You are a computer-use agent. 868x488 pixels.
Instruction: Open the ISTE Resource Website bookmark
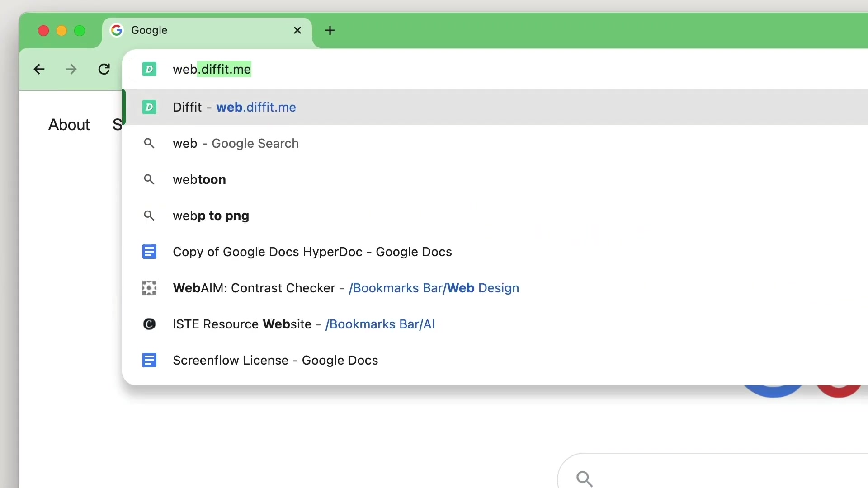[x=495, y=324]
